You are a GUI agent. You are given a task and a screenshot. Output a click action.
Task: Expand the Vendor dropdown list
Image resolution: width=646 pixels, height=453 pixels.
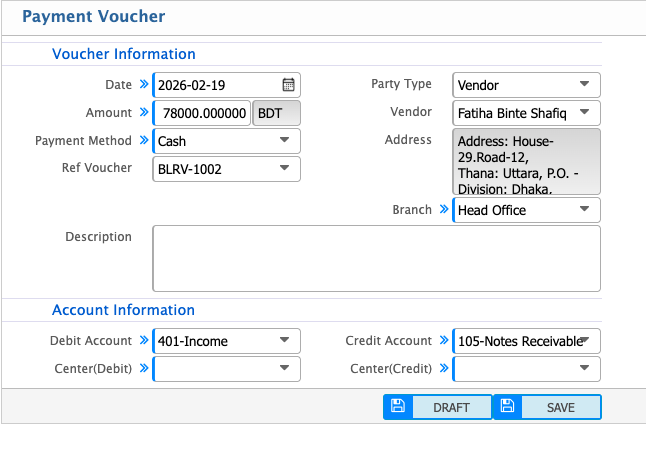[527, 113]
